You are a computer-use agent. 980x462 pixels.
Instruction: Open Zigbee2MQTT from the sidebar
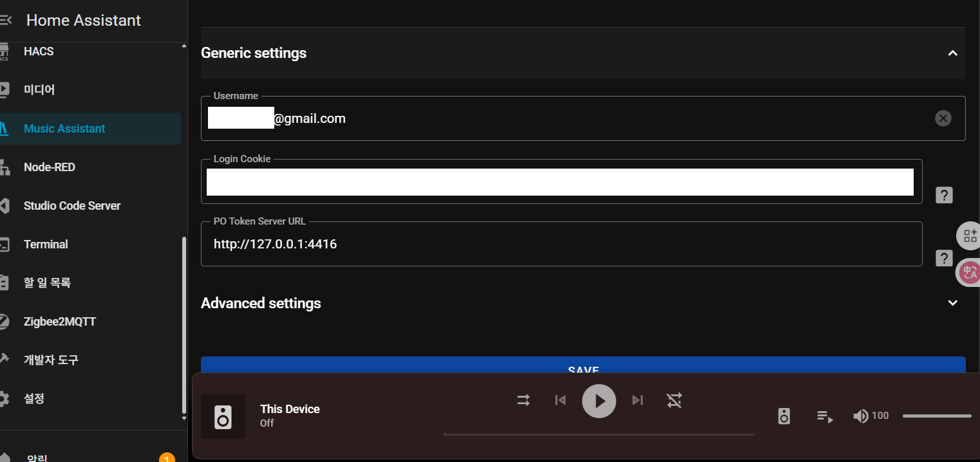point(60,321)
